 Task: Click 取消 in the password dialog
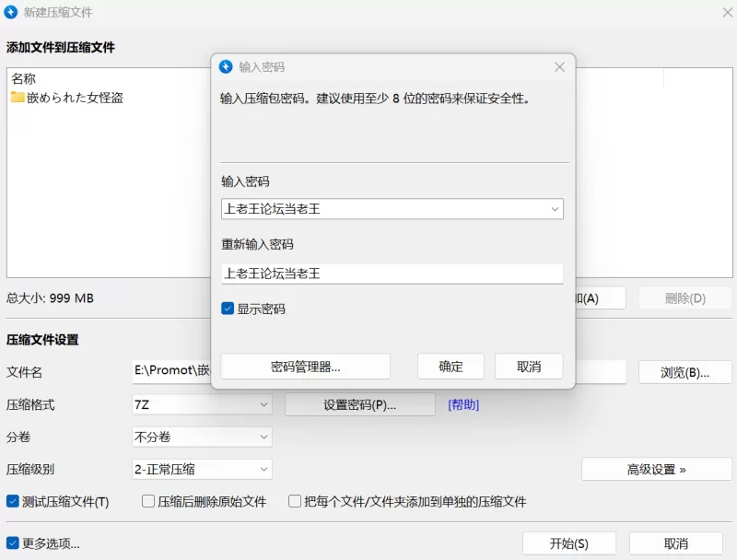(529, 367)
